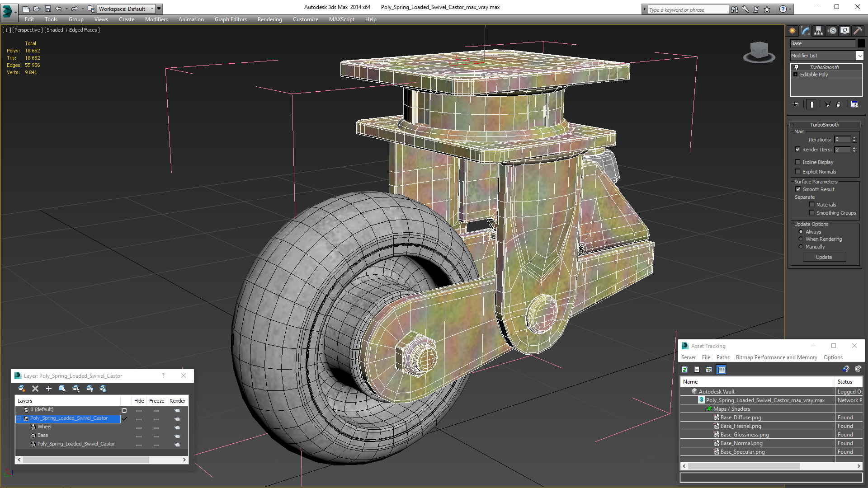Click Add Selected Objects plus icon
The height and width of the screenshot is (488, 868).
[x=49, y=389]
